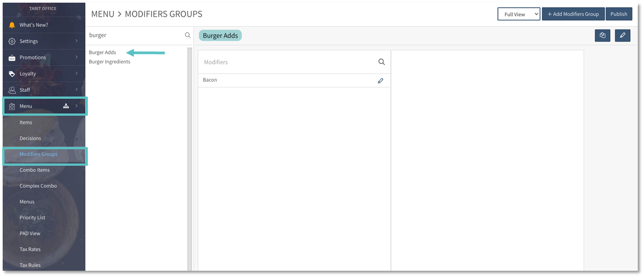Screen dimensions: 644x277
Task: Click the duplicate modifiers group icon
Action: point(602,36)
